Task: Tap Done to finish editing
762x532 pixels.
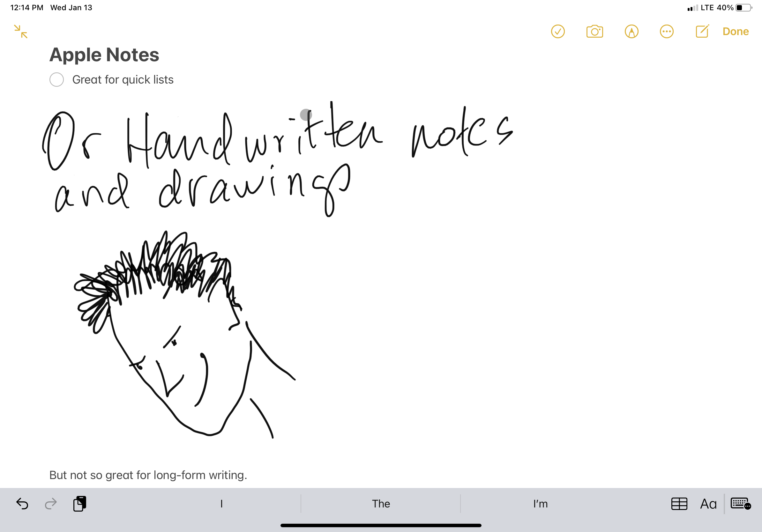Action: (x=736, y=32)
